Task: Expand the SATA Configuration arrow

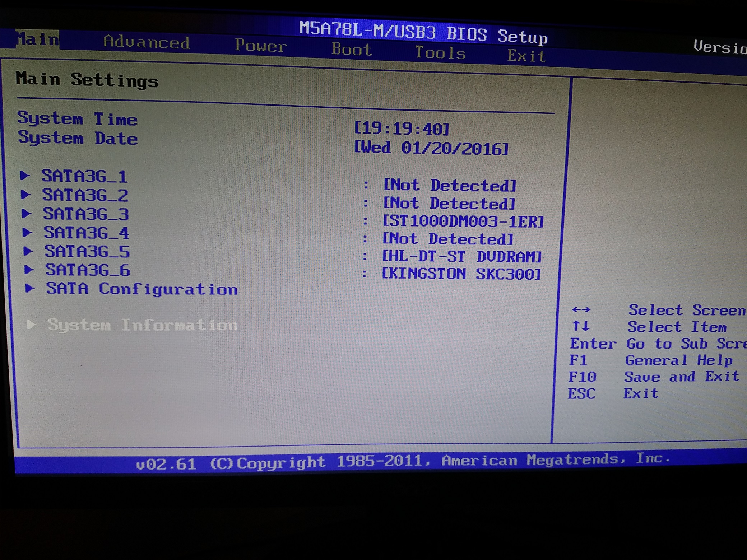Action: click(29, 288)
